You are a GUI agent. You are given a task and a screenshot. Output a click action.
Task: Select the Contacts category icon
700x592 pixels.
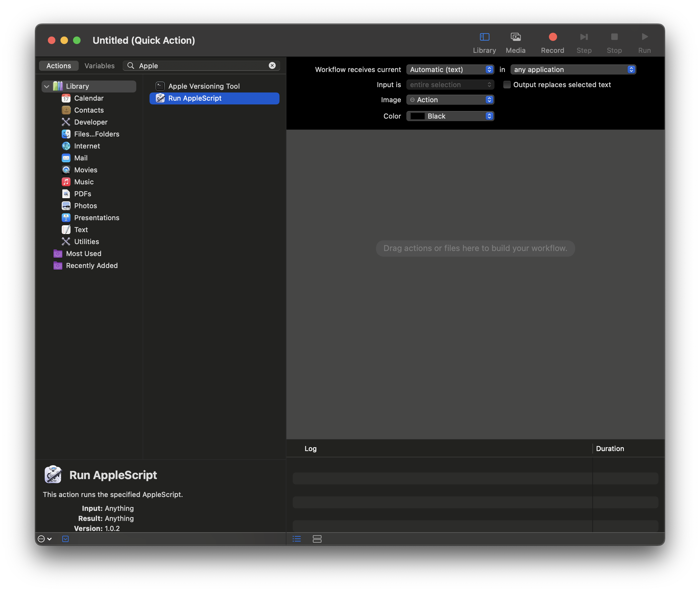coord(66,110)
